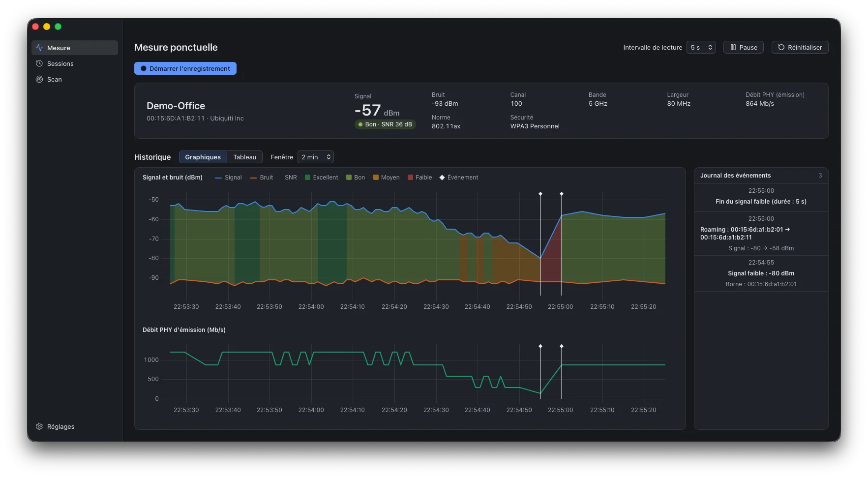Viewport: 868px width, 478px height.
Task: Click the Journal des événements count 3
Action: 820,176
